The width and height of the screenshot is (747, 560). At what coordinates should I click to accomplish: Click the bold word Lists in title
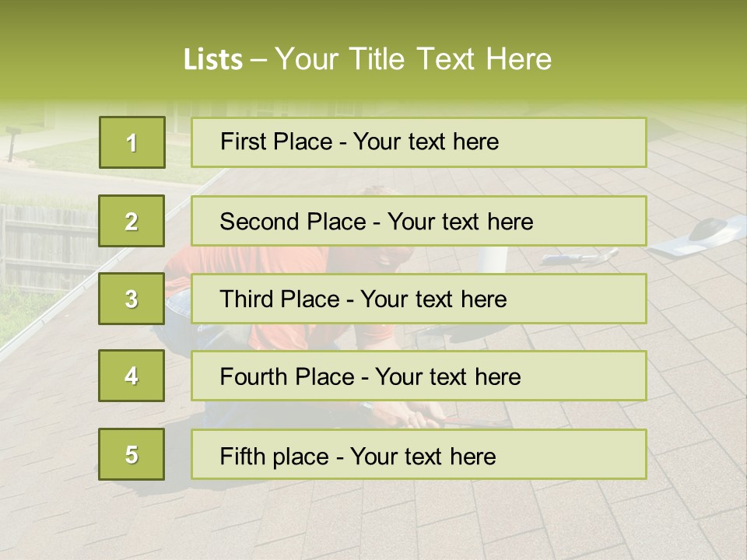pyautogui.click(x=212, y=59)
